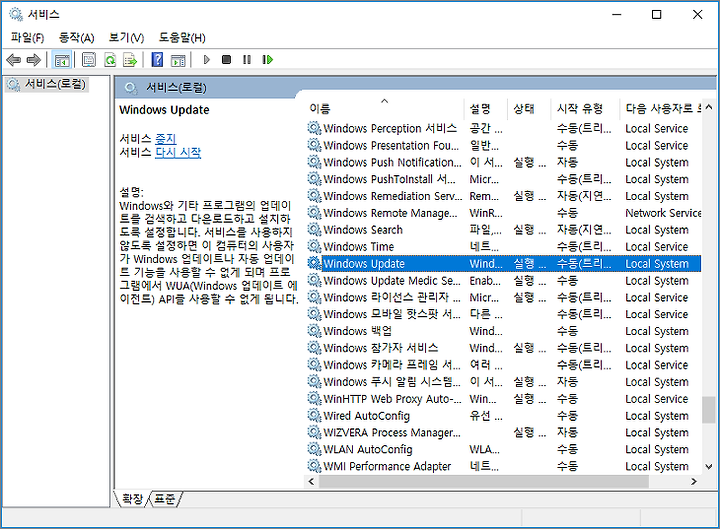Image resolution: width=720 pixels, height=529 pixels.
Task: Select Windows 카메라 프레임 service row
Action: point(504,365)
